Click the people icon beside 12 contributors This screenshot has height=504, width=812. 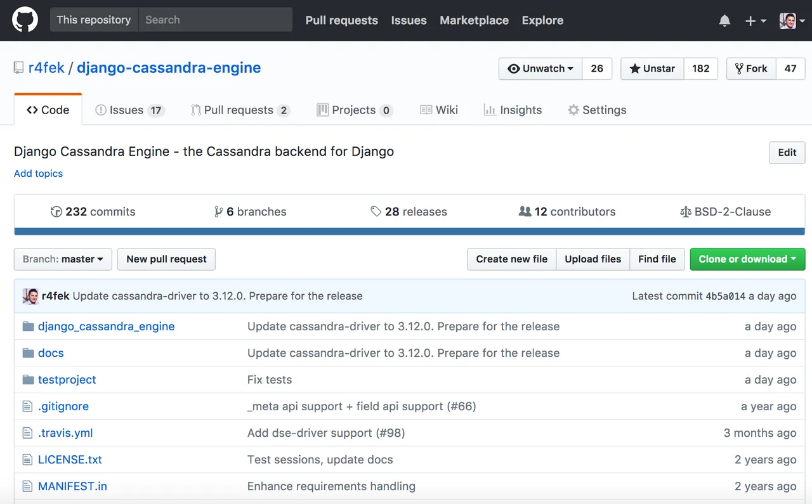[525, 212]
